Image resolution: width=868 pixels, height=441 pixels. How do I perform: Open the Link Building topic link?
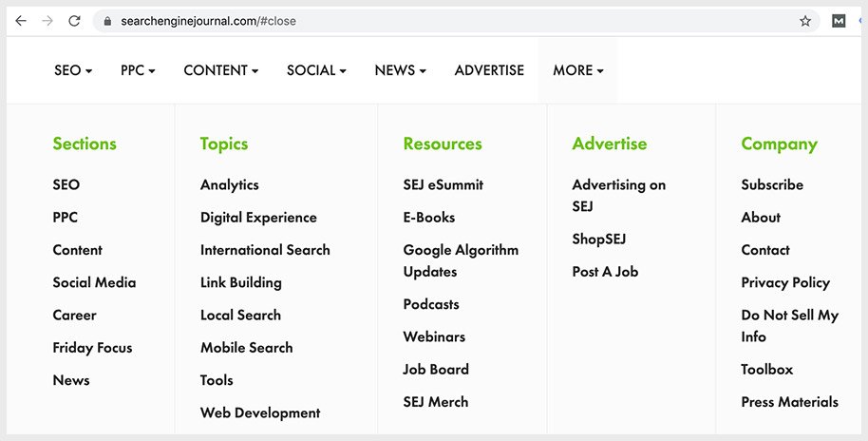[241, 282]
